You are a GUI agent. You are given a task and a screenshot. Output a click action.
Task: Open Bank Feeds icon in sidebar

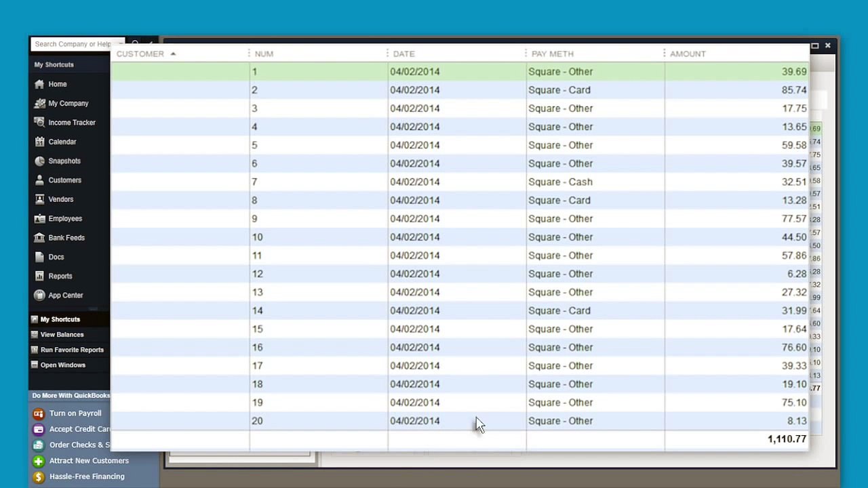pyautogui.click(x=39, y=237)
